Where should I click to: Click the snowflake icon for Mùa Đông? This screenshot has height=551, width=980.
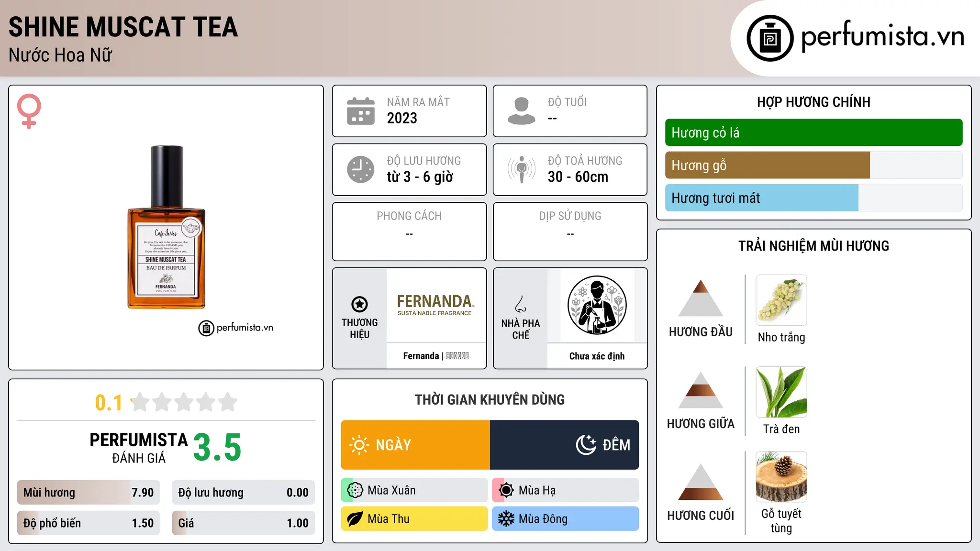point(506,519)
